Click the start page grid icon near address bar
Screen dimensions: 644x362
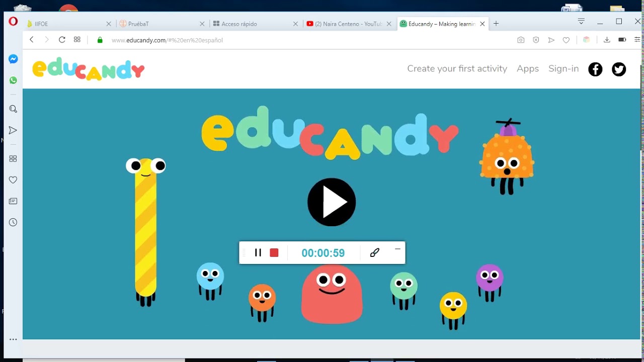pos(77,40)
